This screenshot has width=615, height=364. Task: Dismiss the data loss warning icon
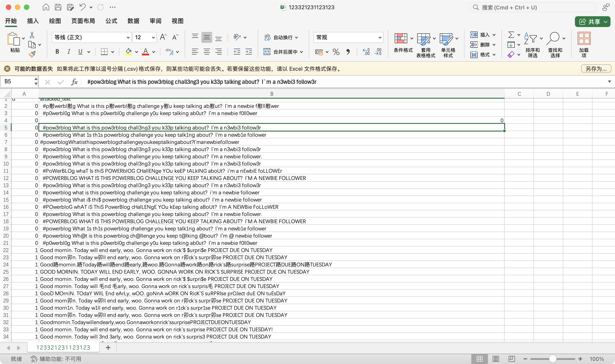[x=7, y=69]
